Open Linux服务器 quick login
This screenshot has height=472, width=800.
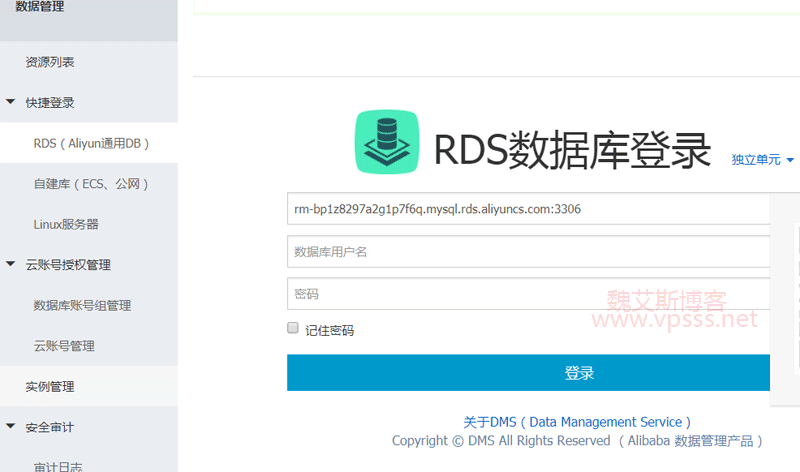click(x=66, y=224)
